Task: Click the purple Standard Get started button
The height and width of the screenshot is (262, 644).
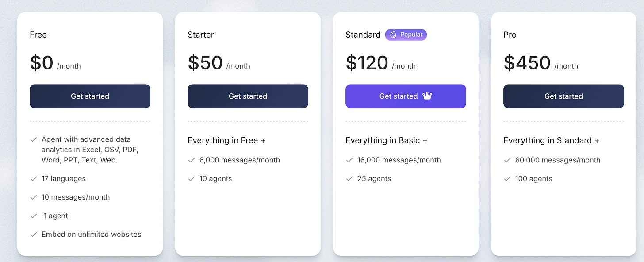Action: tap(406, 96)
